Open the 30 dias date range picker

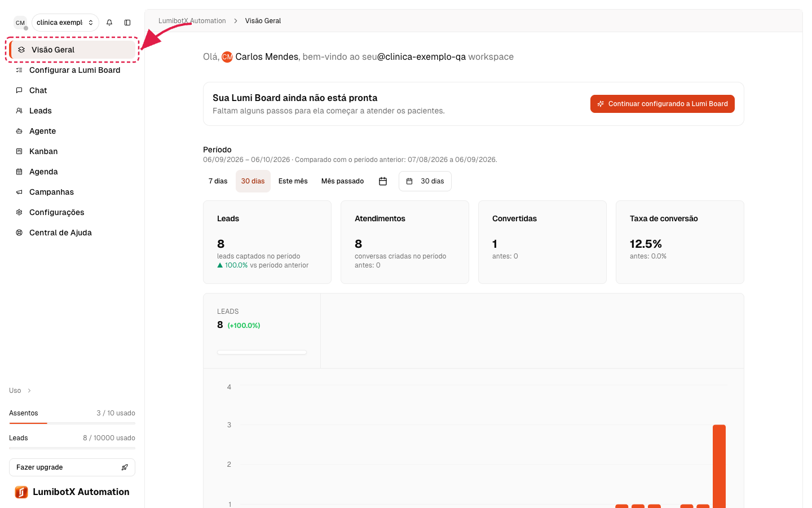point(425,181)
